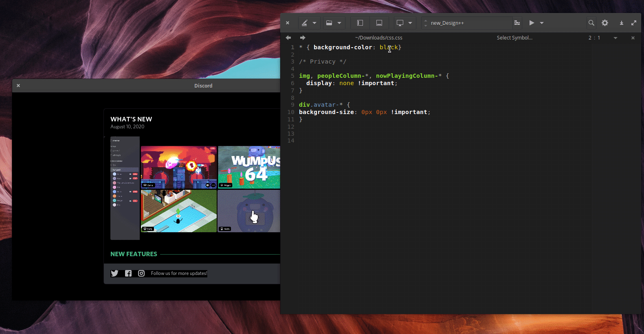Toggle fullscreen with the diagonal arrows icon
644x334 pixels.
(634, 23)
